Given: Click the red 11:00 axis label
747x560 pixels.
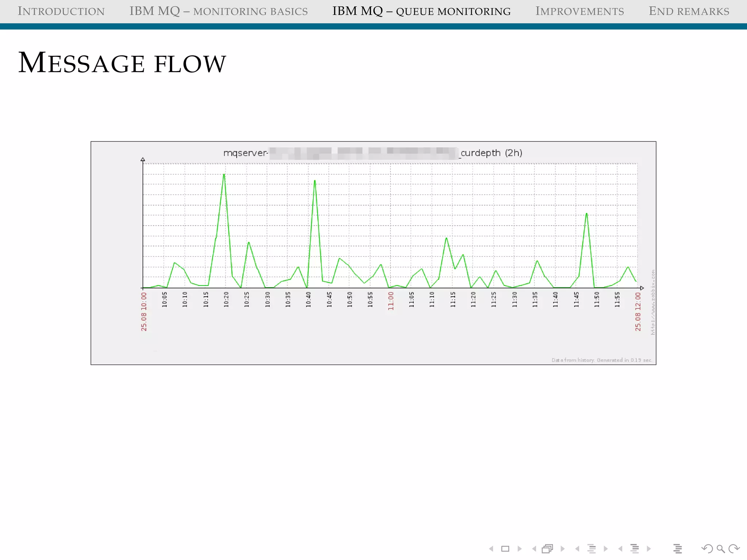Looking at the screenshot, I should [391, 302].
